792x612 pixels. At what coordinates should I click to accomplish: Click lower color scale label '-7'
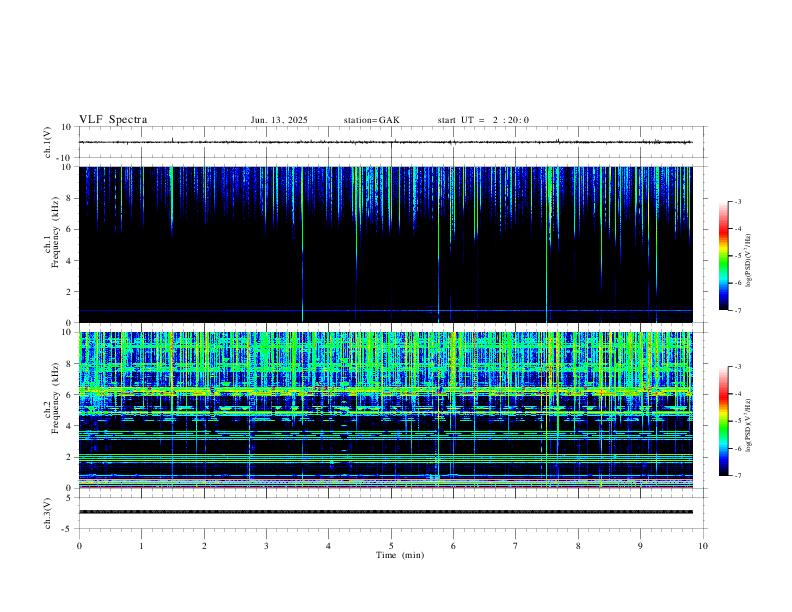click(x=737, y=475)
